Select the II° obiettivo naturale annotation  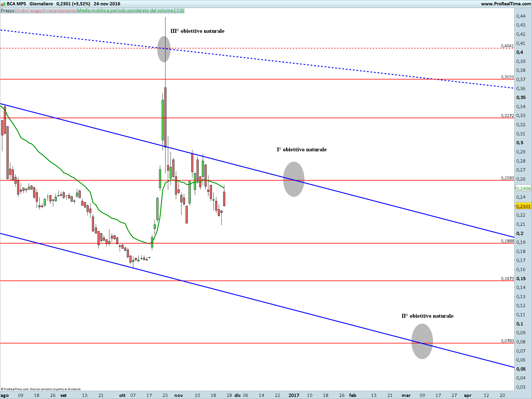click(427, 316)
